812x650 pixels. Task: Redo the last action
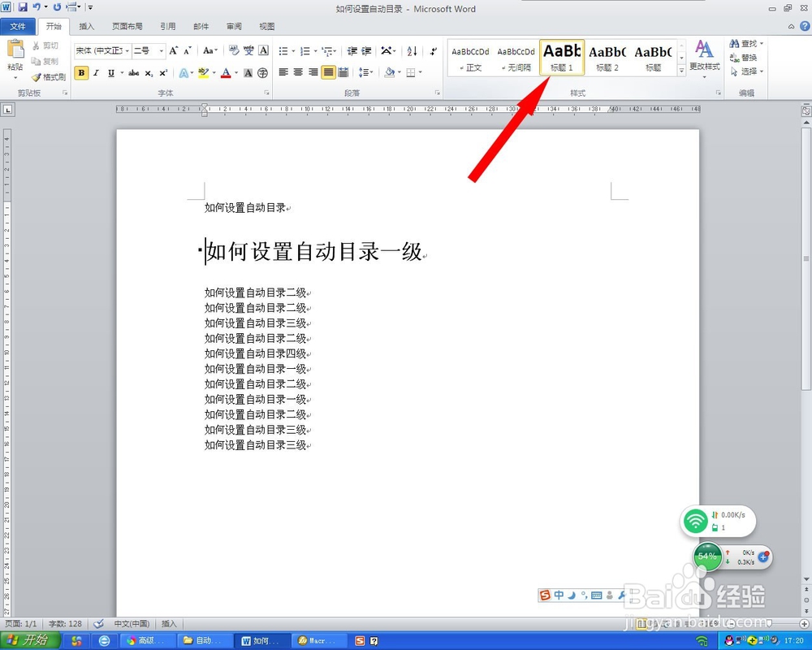pyautogui.click(x=57, y=7)
